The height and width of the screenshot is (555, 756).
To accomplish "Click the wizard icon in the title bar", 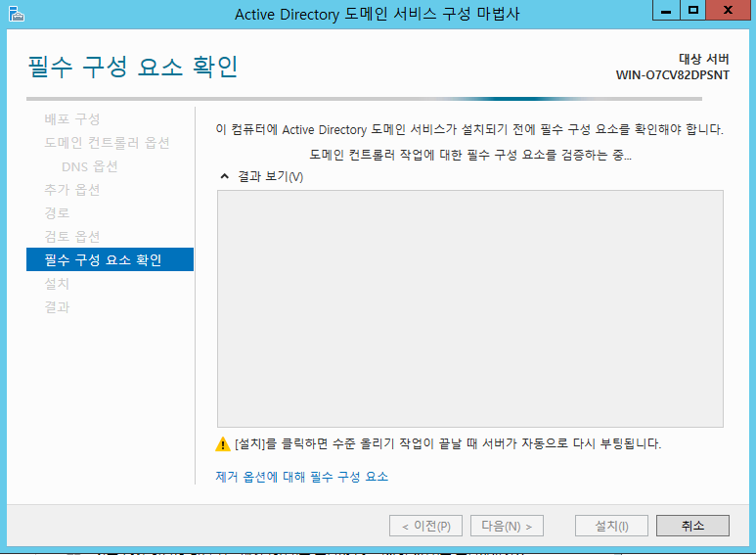I will tap(15, 14).
